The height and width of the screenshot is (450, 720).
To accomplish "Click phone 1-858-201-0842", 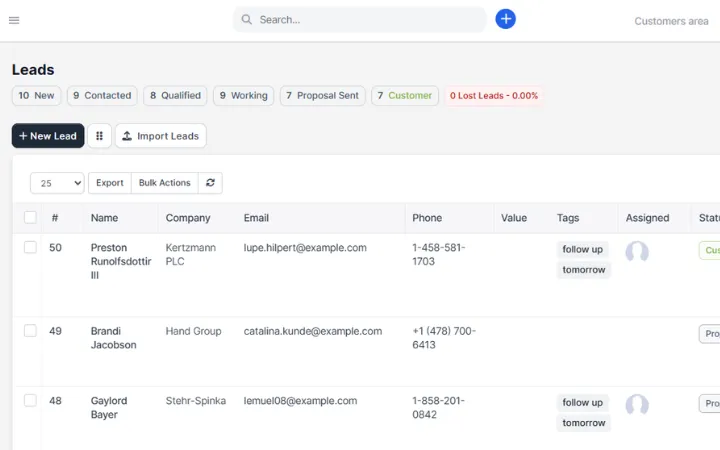I will tap(439, 407).
